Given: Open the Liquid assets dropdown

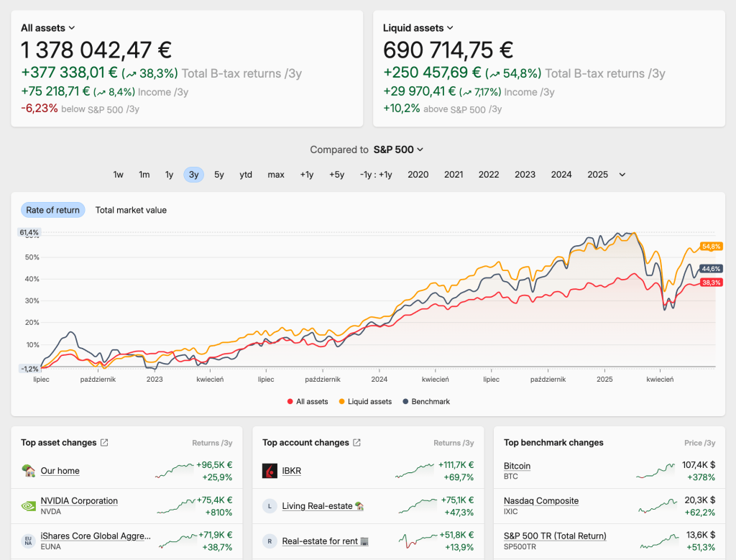Looking at the screenshot, I should [x=418, y=28].
